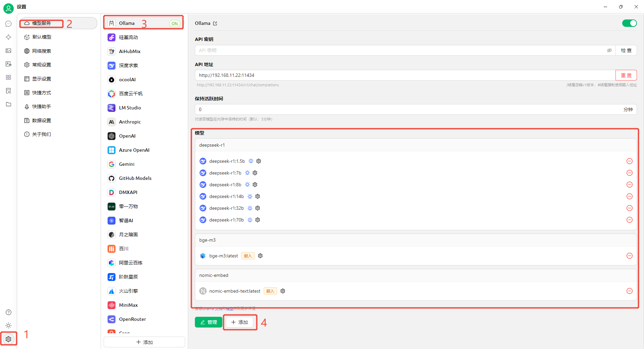
Task: Open 快捷助手 settings page
Action: coord(58,106)
